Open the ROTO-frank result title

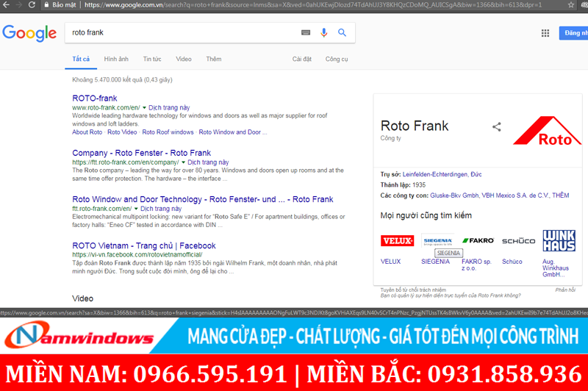coord(95,98)
